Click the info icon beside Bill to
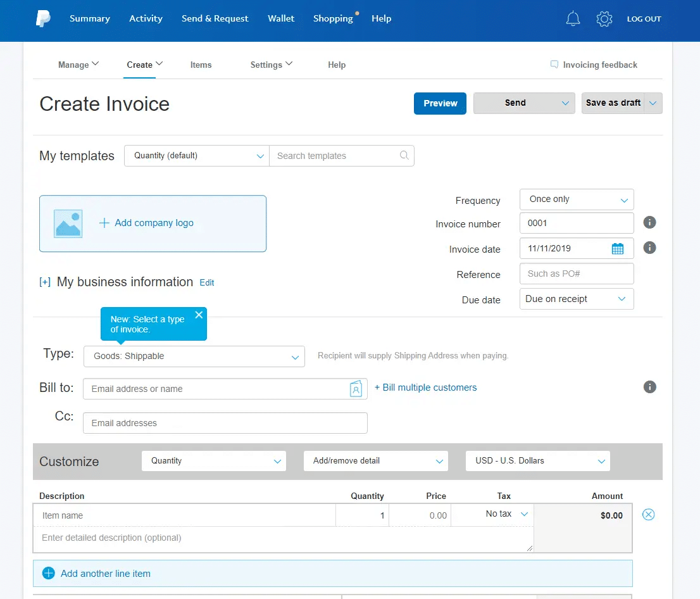The image size is (700, 599). coord(649,387)
